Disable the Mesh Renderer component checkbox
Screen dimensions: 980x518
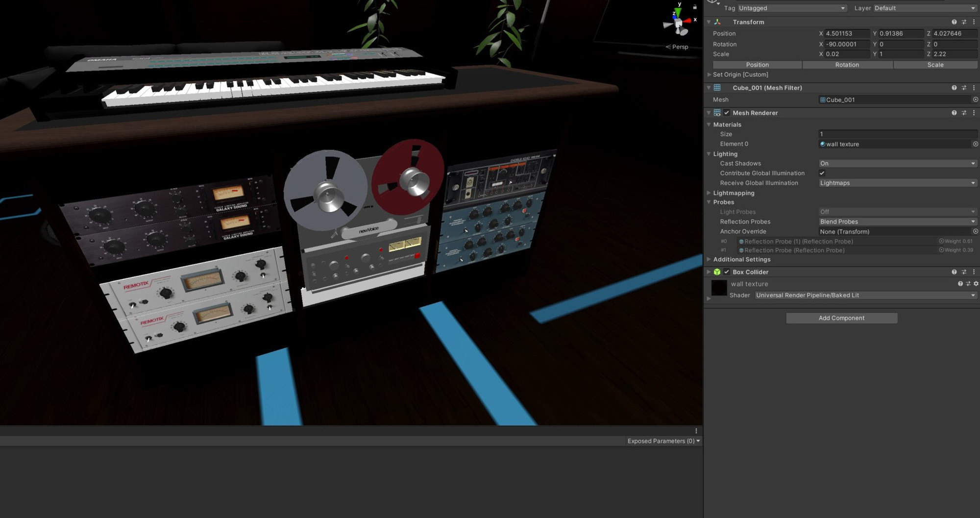tap(727, 113)
